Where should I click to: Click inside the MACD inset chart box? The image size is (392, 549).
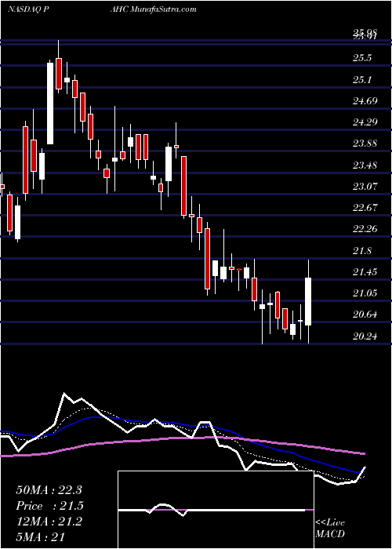point(216,510)
